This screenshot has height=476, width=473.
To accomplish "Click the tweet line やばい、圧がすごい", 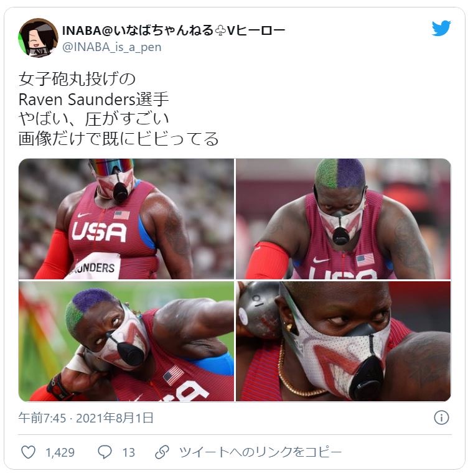I will (x=93, y=119).
